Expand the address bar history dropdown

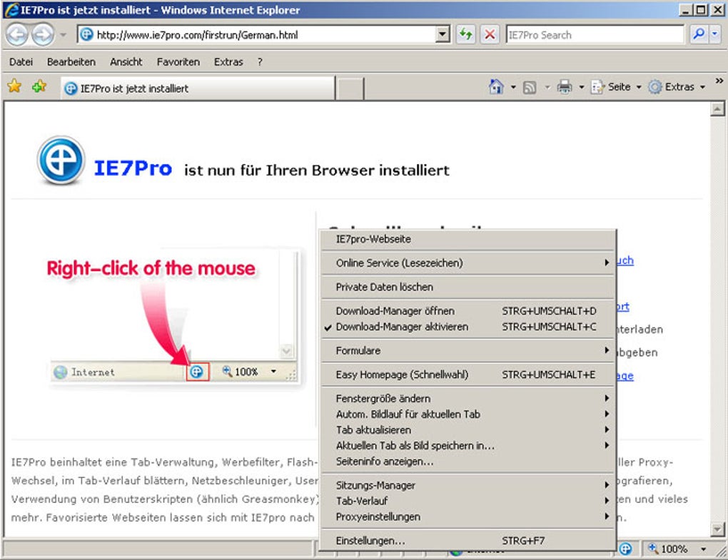click(443, 34)
